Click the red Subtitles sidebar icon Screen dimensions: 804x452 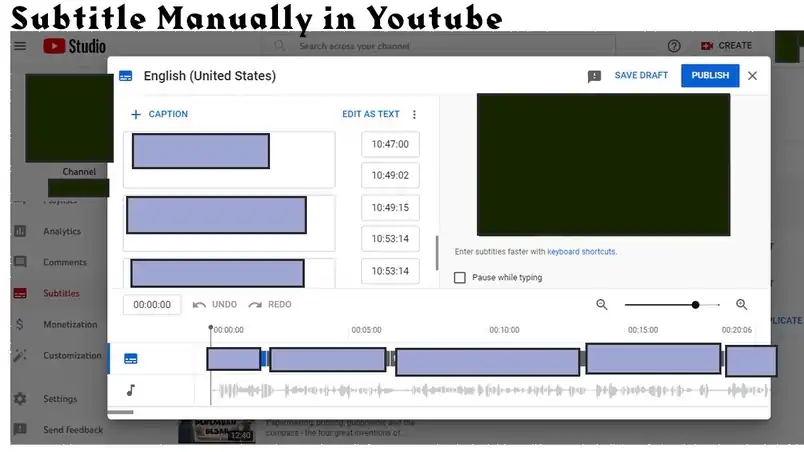[x=20, y=294]
